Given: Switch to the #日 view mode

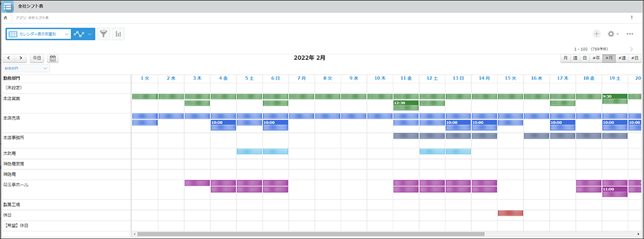Looking at the screenshot, I should [634, 59].
